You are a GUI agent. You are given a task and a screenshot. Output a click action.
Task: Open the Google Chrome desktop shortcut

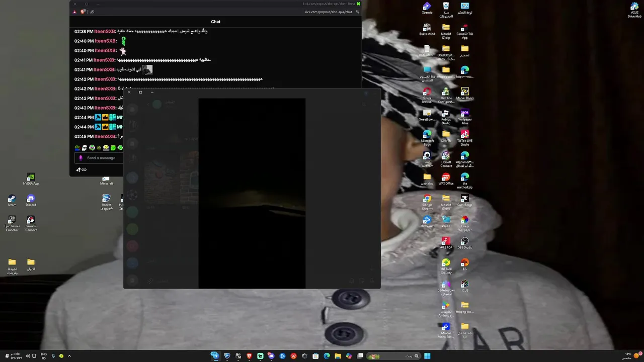pyautogui.click(x=427, y=202)
